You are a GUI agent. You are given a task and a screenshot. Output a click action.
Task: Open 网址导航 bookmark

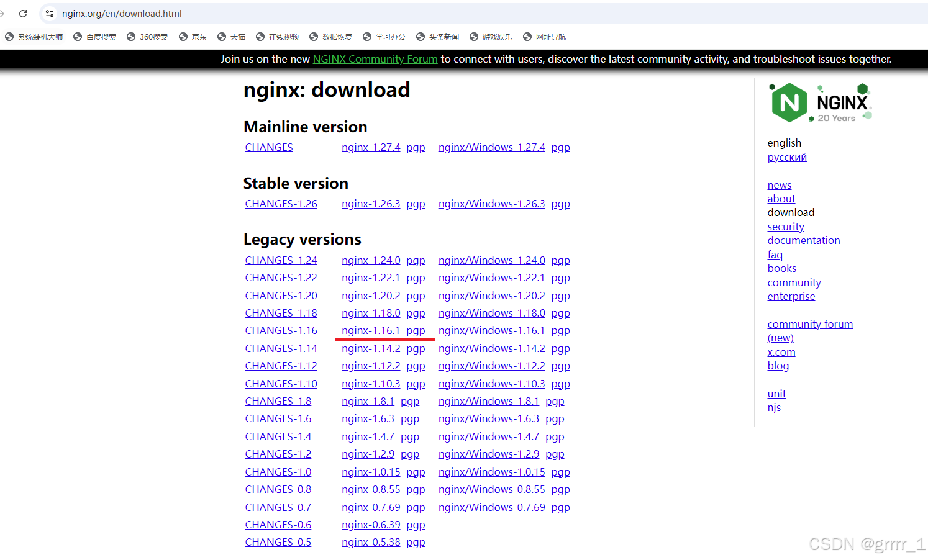(x=545, y=37)
